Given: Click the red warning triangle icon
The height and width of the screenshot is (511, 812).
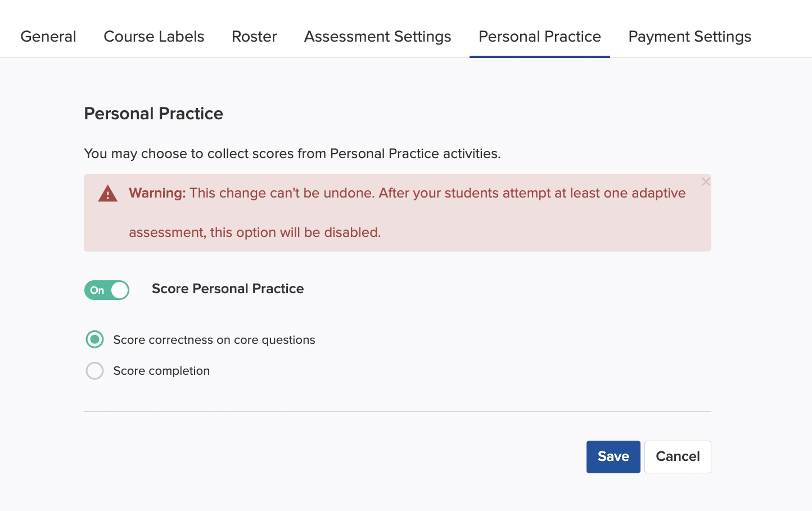Looking at the screenshot, I should (x=108, y=194).
